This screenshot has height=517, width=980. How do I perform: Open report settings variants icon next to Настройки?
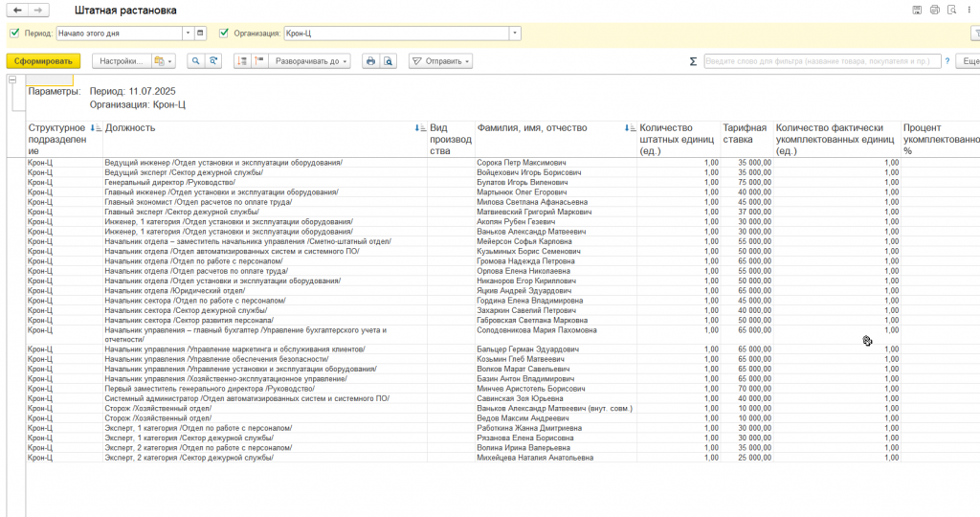point(163,61)
